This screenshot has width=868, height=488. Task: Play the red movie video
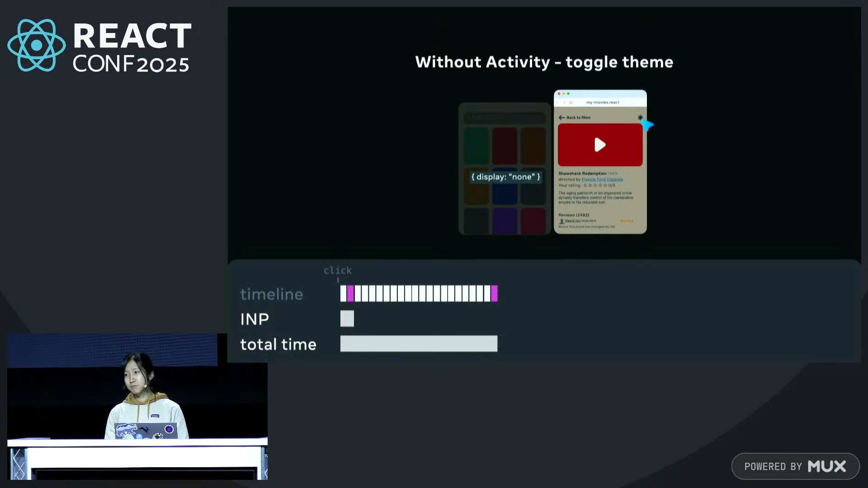pos(600,145)
